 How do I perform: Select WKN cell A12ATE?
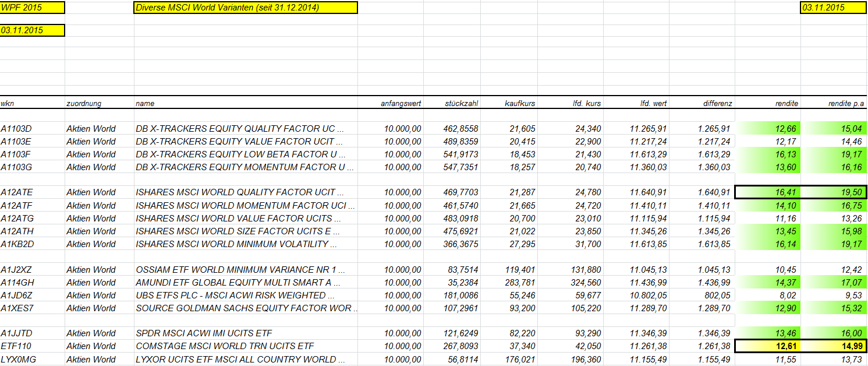point(33,192)
